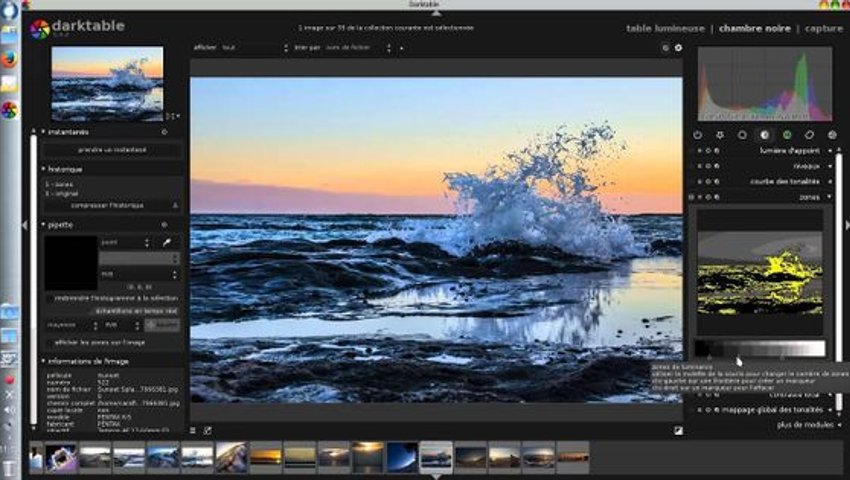Collapse the informations de l'image panel
This screenshot has height=480, width=850.
coord(43,361)
